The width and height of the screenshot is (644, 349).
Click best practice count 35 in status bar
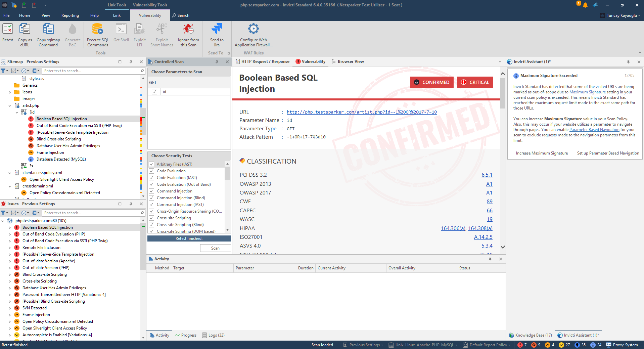(580, 345)
